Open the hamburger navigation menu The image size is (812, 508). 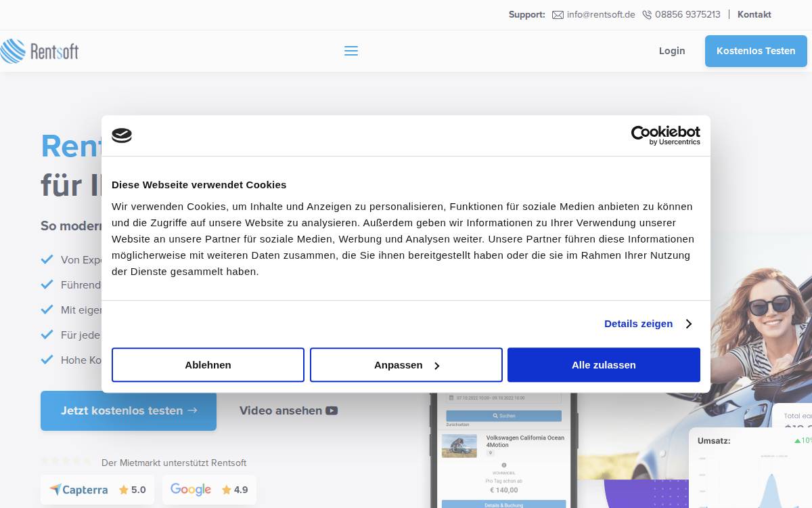[351, 51]
